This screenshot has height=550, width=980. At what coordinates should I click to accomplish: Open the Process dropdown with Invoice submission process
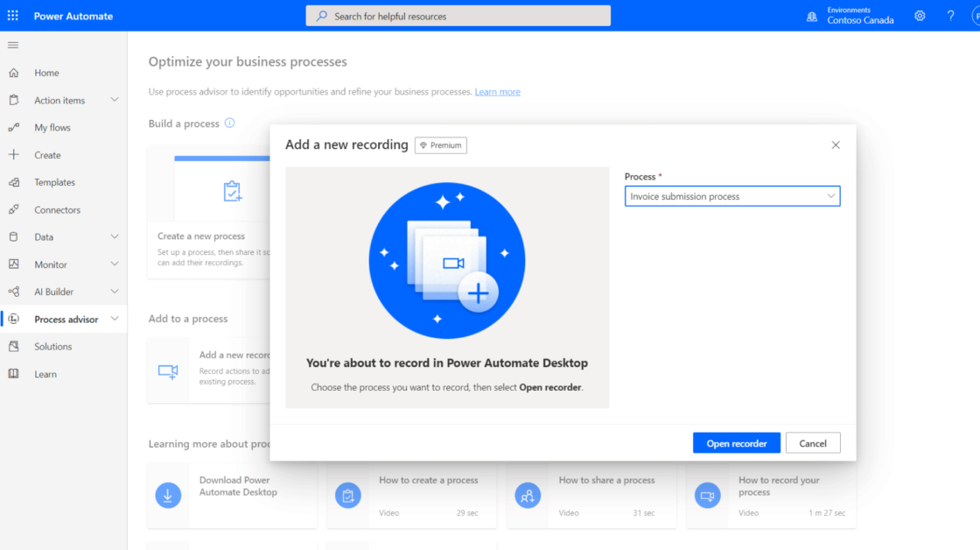pos(731,196)
